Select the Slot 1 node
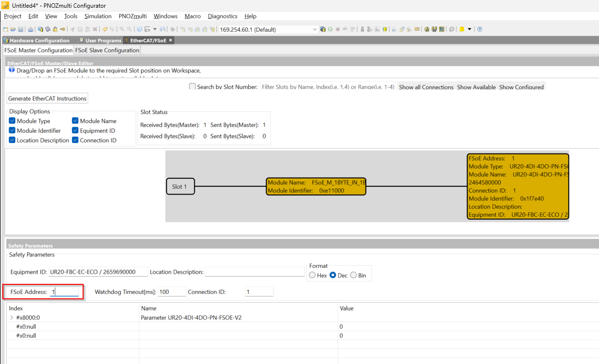The image size is (599, 364). [180, 186]
